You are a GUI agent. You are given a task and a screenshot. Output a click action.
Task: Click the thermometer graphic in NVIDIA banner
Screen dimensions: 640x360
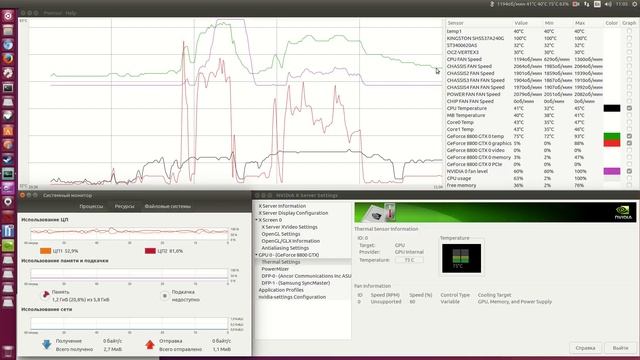[x=390, y=211]
